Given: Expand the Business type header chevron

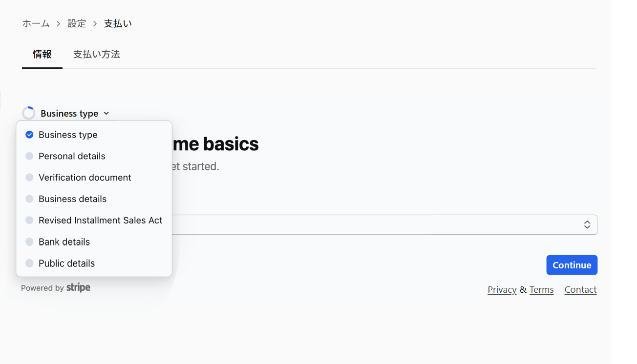Looking at the screenshot, I should click(x=106, y=113).
